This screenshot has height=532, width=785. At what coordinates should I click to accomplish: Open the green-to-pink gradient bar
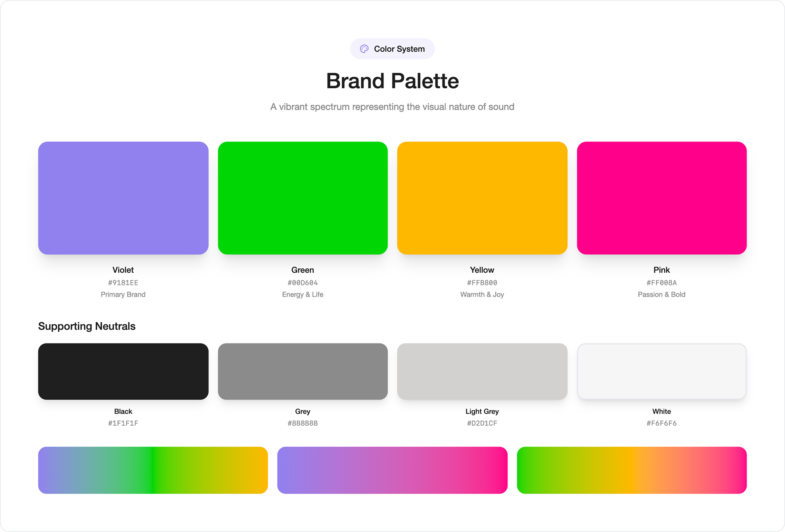[x=632, y=470]
